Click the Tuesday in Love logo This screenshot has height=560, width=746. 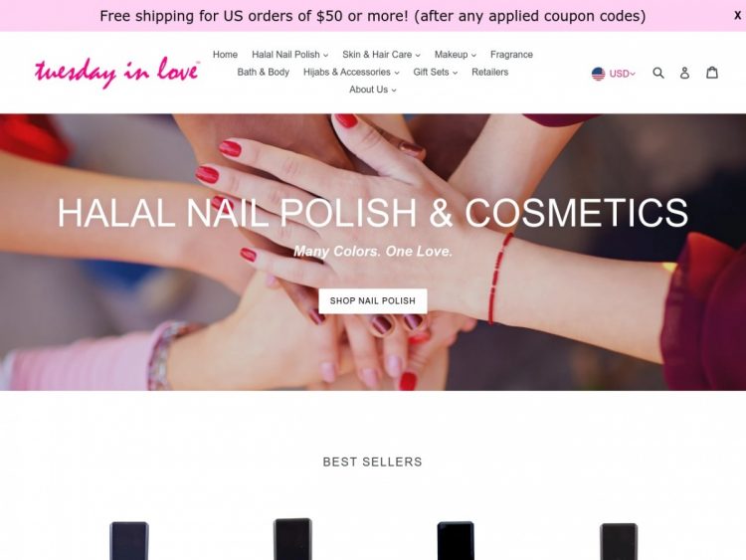click(117, 73)
